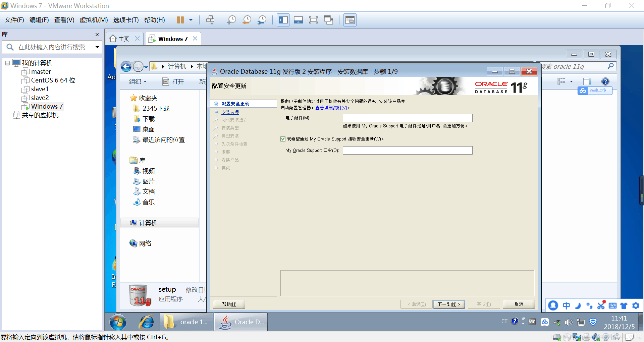Uncheck receive security updates via My Oracle Support
Screen dimensions: 644x342
[283, 139]
